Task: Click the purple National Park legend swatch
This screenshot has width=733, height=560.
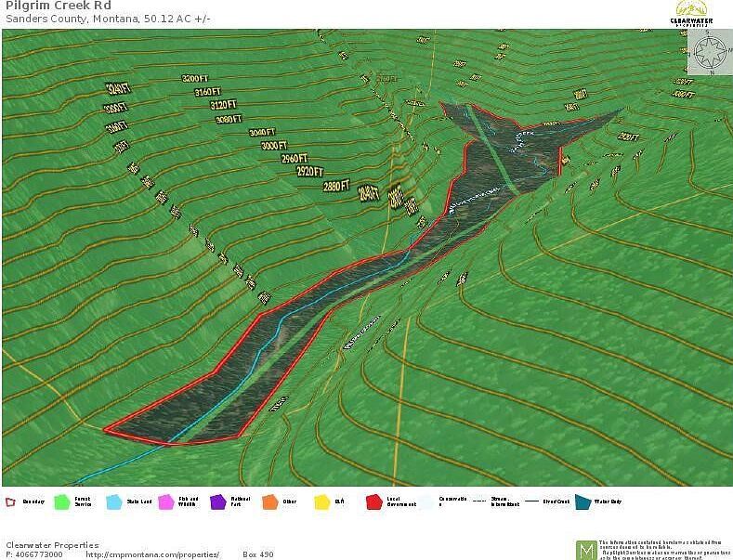Action: click(x=217, y=502)
